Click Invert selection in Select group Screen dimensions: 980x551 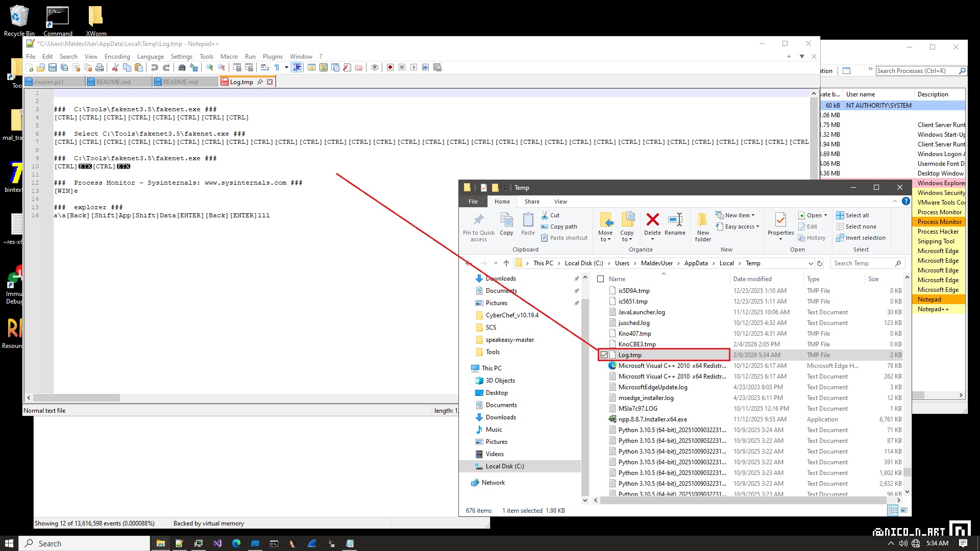pyautogui.click(x=865, y=238)
